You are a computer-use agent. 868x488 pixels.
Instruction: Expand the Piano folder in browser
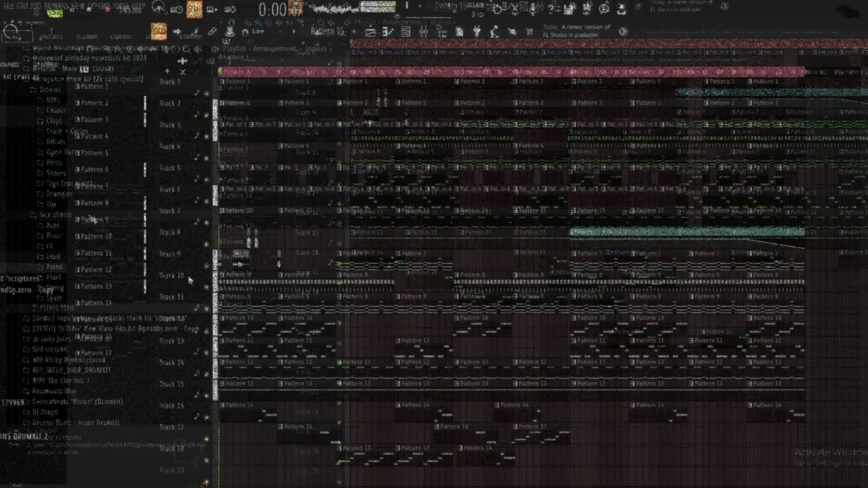pyautogui.click(x=54, y=267)
